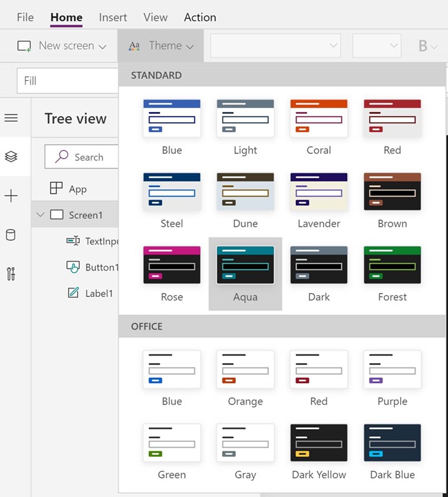
Task: Open the Advanced tools icon in sidebar
Action: [x=11, y=274]
